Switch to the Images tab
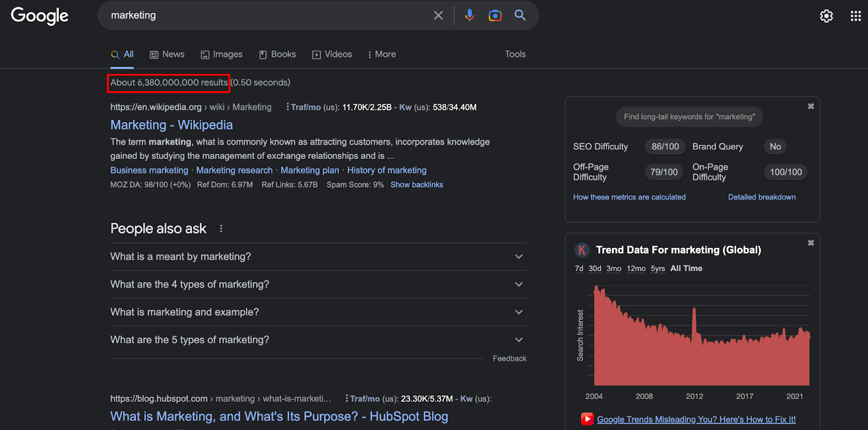 221,54
